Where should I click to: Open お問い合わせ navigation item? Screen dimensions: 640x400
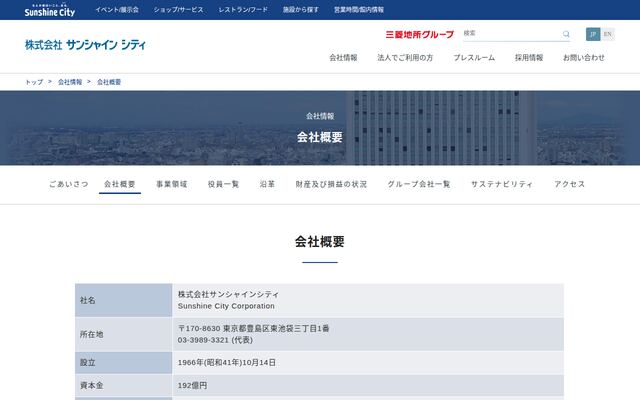click(x=584, y=58)
